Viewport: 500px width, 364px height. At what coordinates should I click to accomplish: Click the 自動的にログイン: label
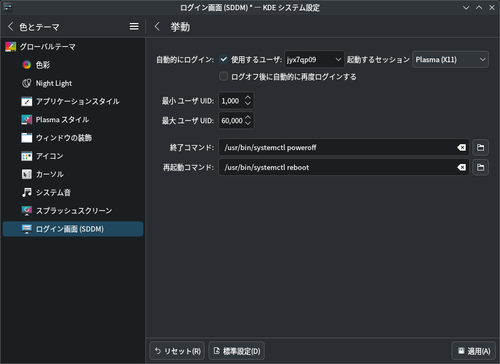185,60
